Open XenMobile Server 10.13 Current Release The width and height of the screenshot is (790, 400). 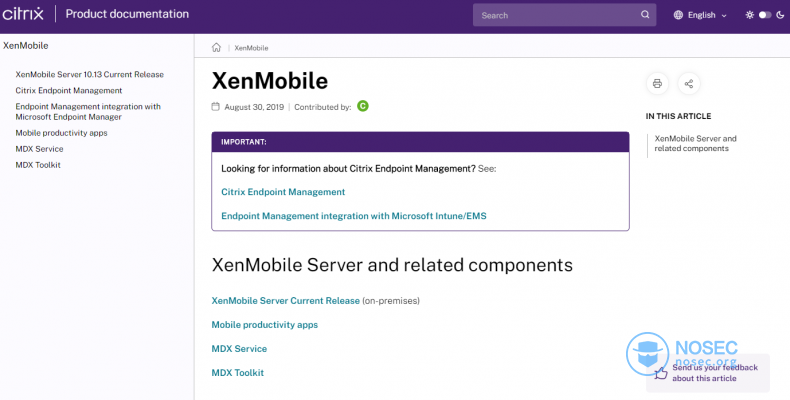(x=90, y=75)
